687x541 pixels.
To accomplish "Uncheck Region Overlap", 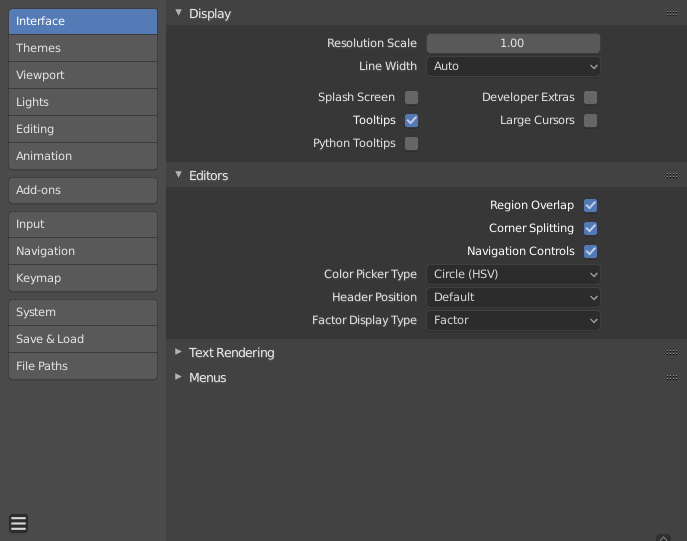I will pos(590,205).
